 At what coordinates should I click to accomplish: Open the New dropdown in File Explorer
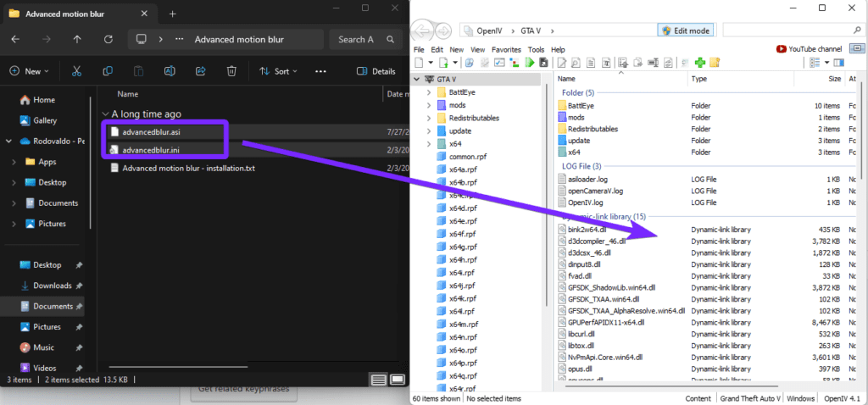pyautogui.click(x=30, y=71)
